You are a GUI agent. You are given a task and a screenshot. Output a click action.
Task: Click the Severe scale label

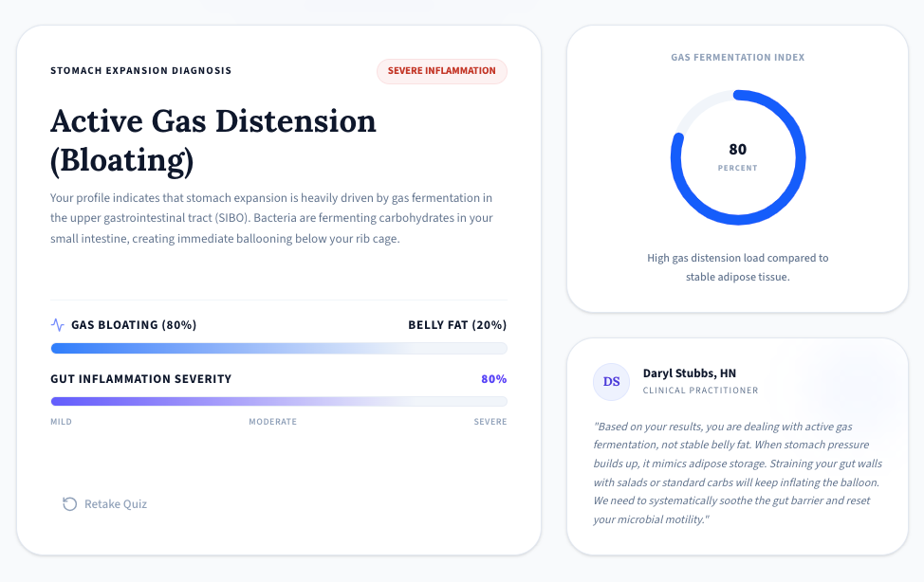490,422
